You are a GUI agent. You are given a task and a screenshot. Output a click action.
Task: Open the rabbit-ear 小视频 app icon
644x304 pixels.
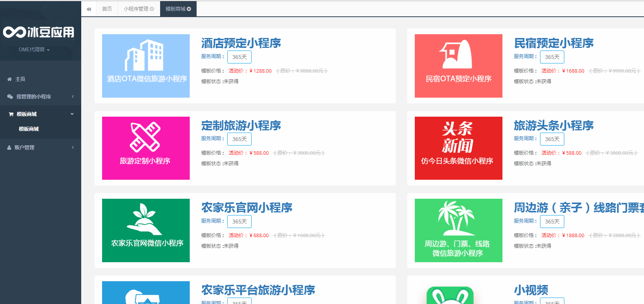coord(450,295)
